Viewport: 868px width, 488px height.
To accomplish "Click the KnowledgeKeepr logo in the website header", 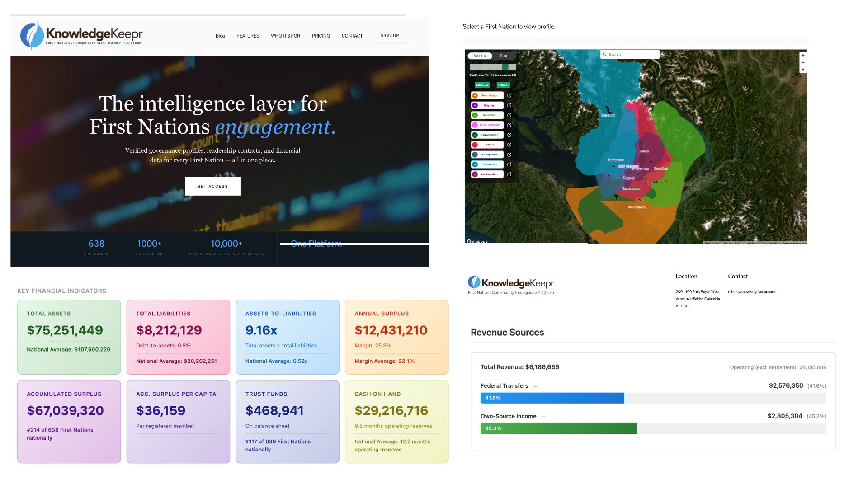I will [81, 35].
